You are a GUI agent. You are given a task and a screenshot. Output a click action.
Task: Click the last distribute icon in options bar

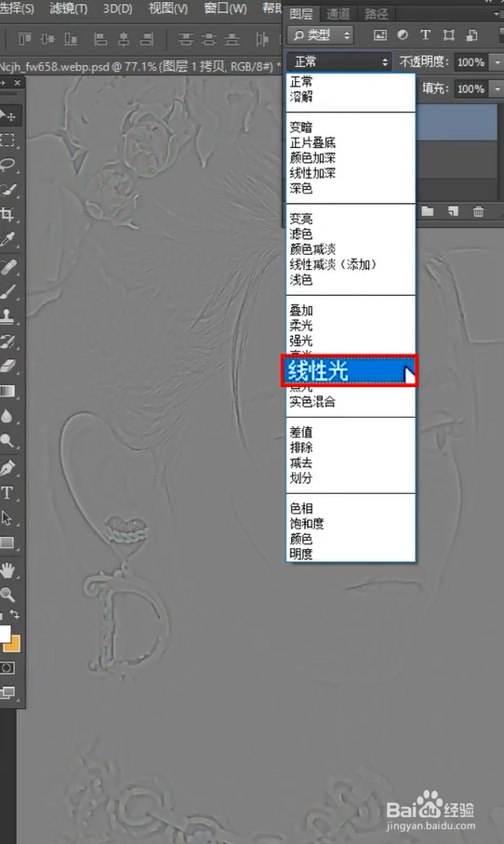coord(262,39)
